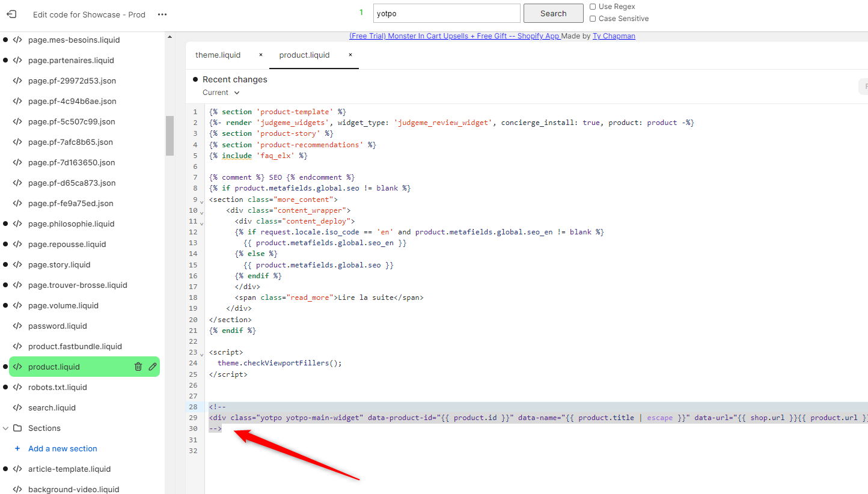Select the product.liquid tab
Image resolution: width=868 pixels, height=494 pixels.
point(304,55)
